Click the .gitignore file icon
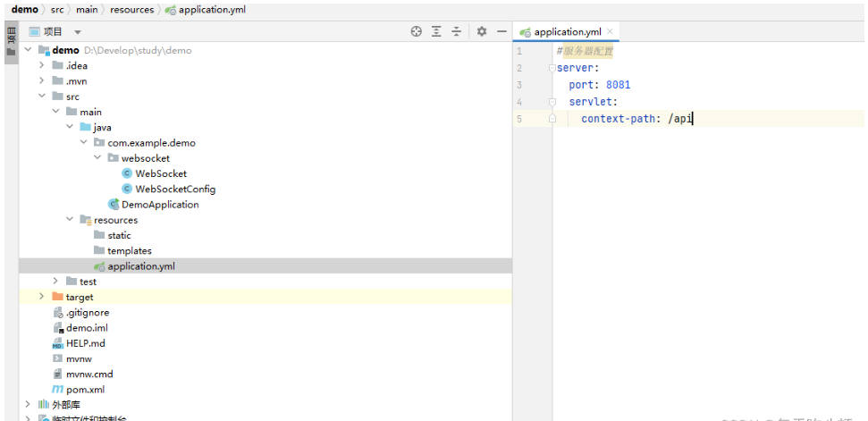Image resolution: width=868 pixels, height=421 pixels. pyautogui.click(x=57, y=313)
